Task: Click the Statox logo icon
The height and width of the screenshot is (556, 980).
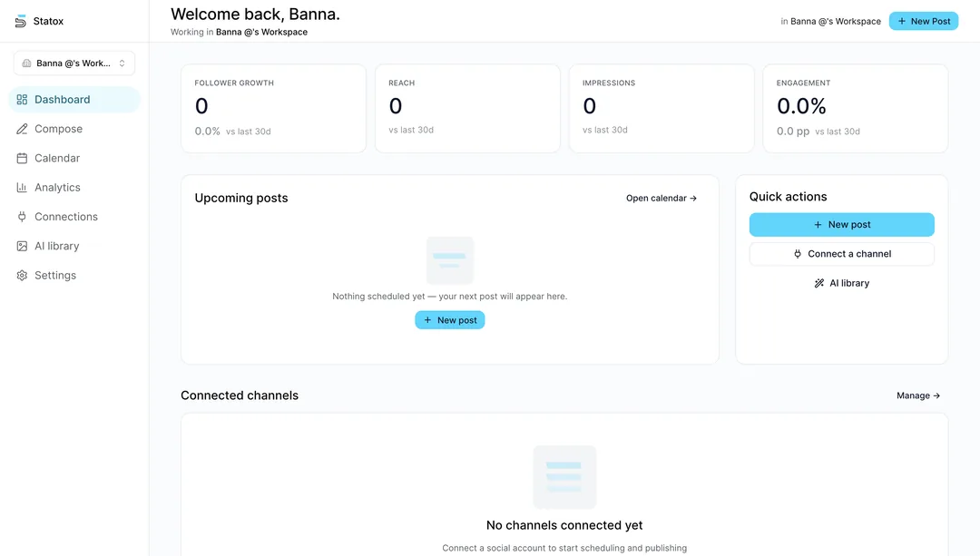Action: point(21,21)
